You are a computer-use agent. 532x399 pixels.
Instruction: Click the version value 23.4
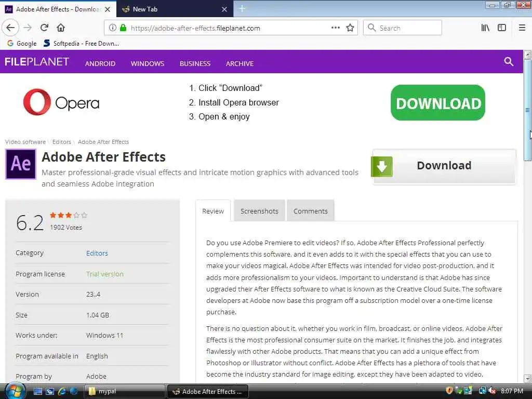point(94,294)
